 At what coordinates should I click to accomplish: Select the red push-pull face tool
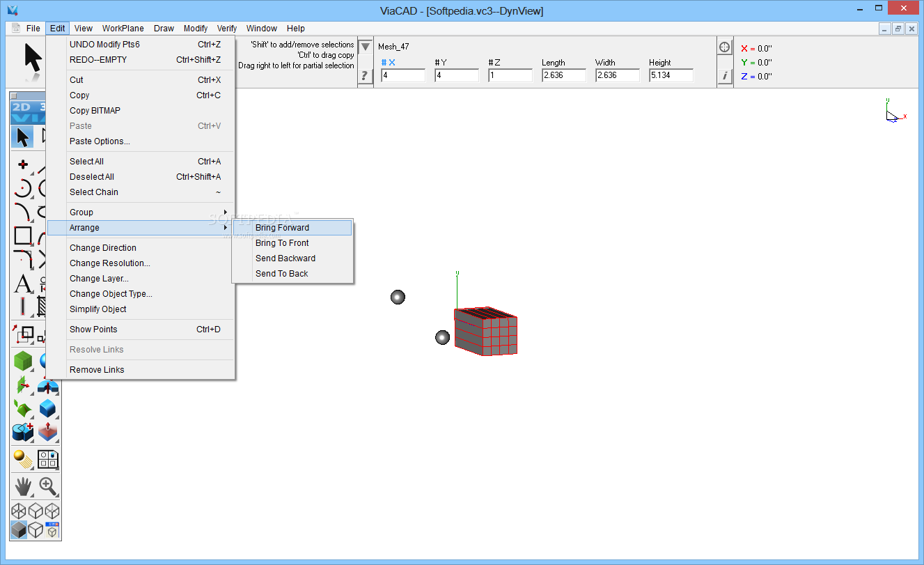(x=48, y=432)
